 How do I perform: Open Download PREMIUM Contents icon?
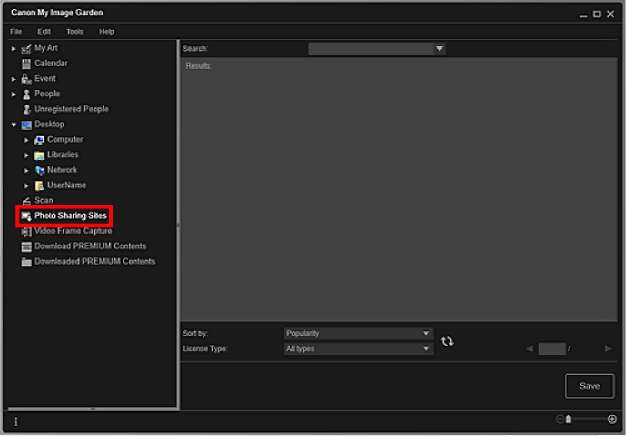pos(26,246)
